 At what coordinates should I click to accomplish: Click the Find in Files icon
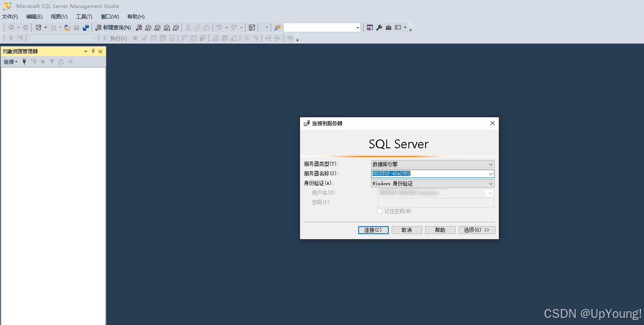pyautogui.click(x=277, y=28)
